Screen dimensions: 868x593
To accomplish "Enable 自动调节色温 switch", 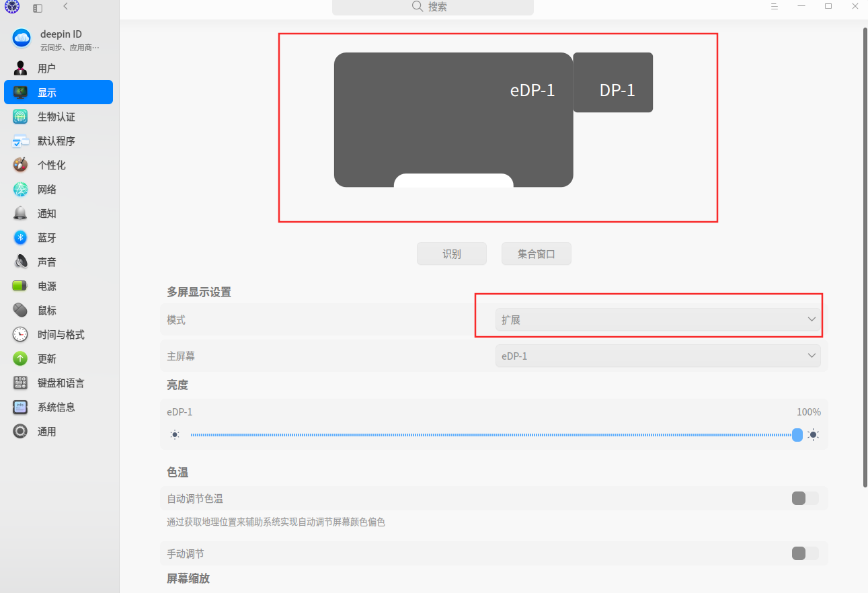I will 805,498.
